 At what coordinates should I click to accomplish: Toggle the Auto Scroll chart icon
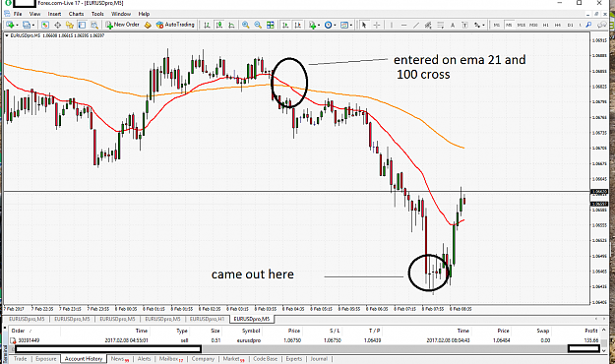pyautogui.click(x=285, y=25)
